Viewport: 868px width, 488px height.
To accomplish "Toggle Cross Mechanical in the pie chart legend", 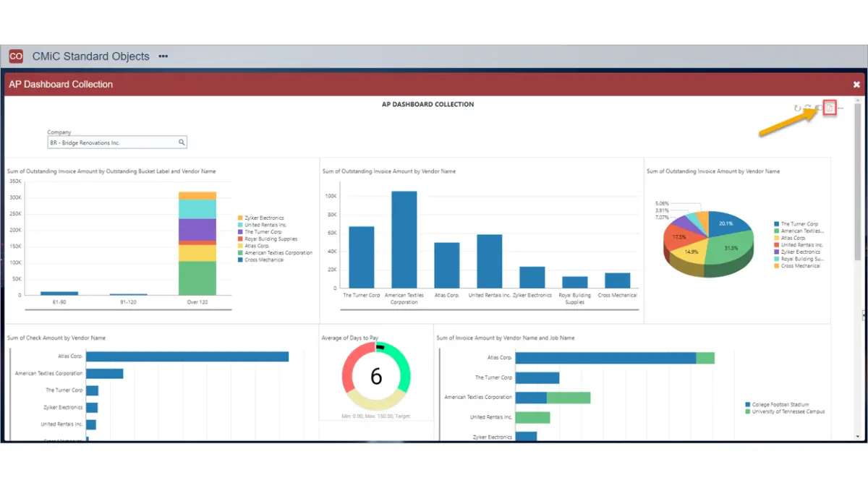I will tap(802, 266).
